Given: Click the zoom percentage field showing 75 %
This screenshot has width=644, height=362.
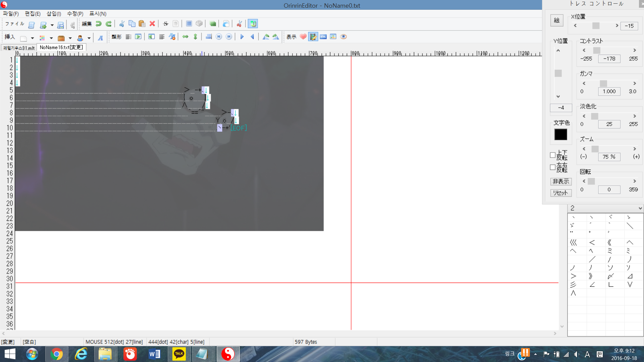Looking at the screenshot, I should click(x=609, y=157).
